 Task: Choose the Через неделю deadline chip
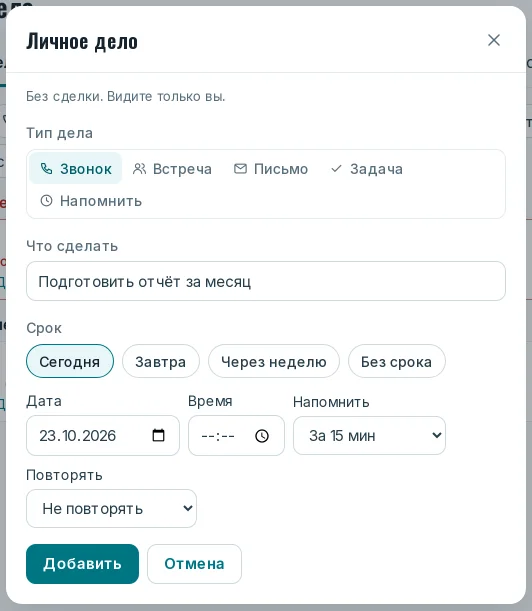(274, 361)
